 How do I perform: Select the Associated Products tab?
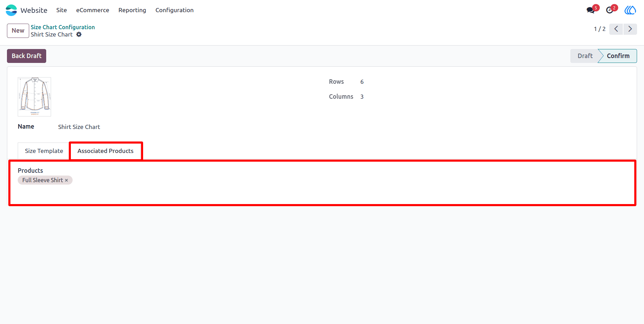coord(106,151)
